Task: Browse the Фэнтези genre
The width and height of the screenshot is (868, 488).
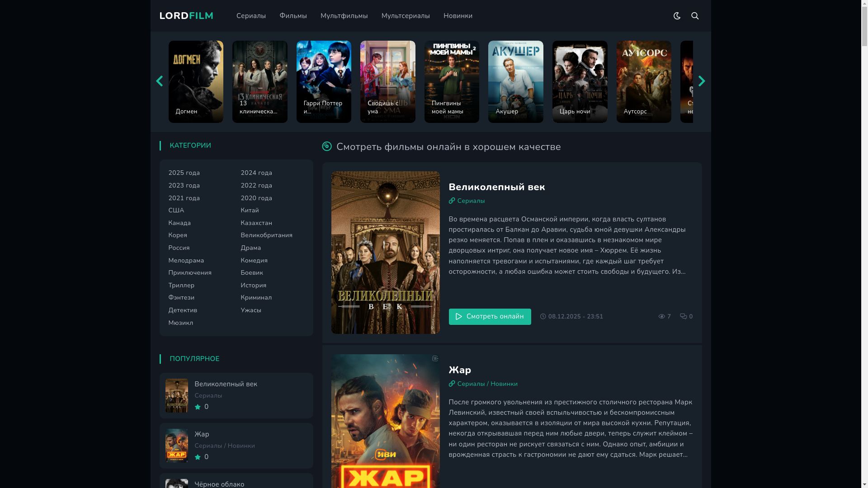Action: click(x=181, y=298)
